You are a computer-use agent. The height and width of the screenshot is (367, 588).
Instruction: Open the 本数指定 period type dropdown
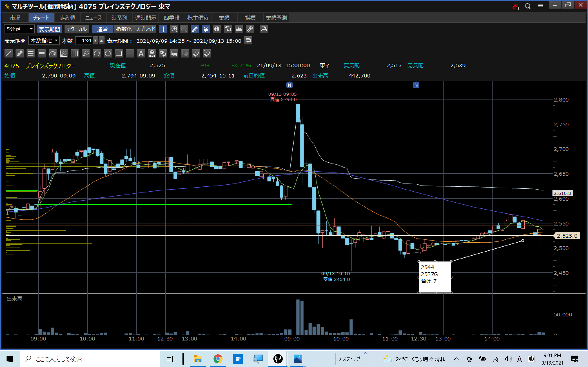pos(44,41)
